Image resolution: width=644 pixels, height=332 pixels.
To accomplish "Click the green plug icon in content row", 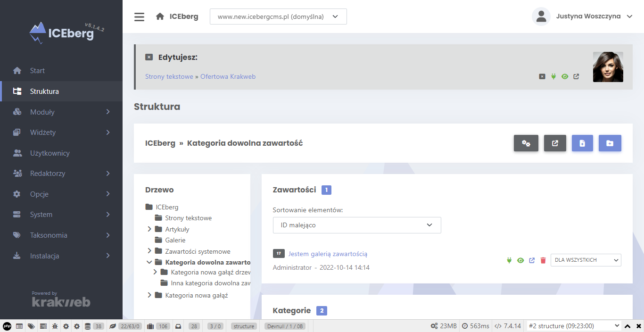I will coord(509,260).
